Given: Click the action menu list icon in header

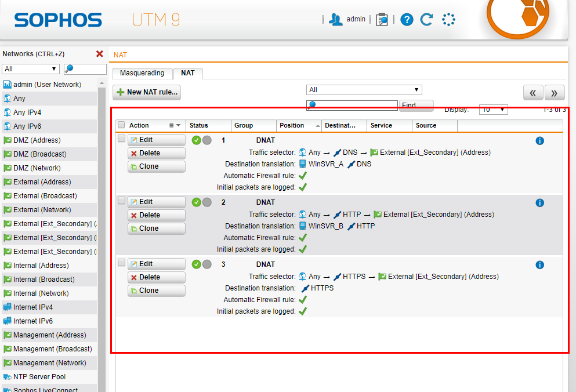Looking at the screenshot, I should coord(171,126).
